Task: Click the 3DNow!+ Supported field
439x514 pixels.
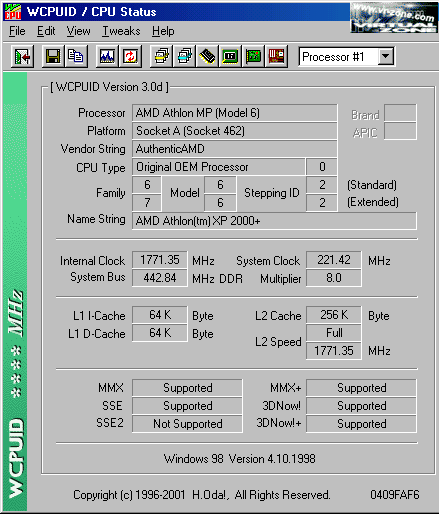Action: click(x=361, y=424)
